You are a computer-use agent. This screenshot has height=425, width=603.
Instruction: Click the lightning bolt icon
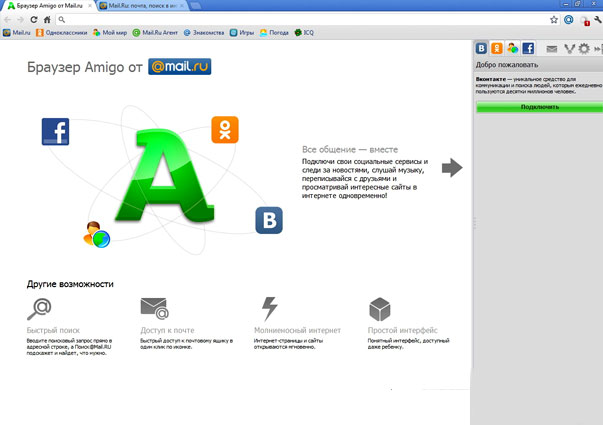pyautogui.click(x=269, y=308)
